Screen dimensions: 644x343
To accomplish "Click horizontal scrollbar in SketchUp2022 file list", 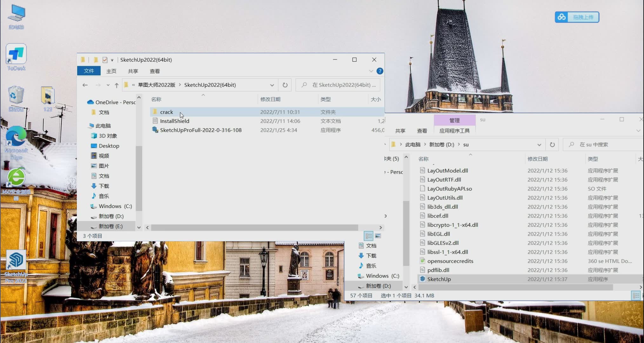I will pyautogui.click(x=254, y=228).
